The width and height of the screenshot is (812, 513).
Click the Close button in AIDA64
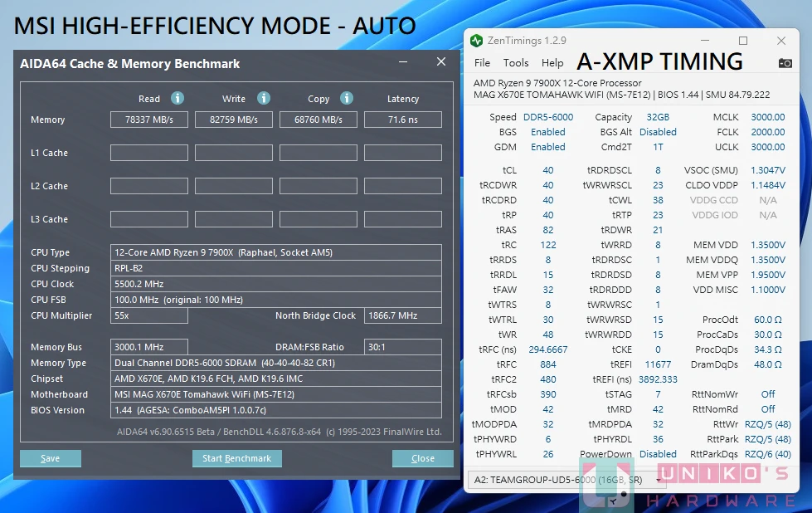click(422, 458)
